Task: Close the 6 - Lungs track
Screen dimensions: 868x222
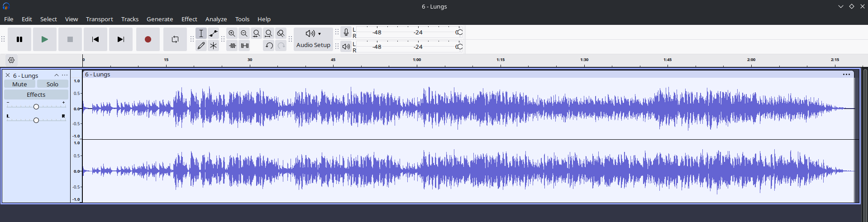Action: click(8, 76)
